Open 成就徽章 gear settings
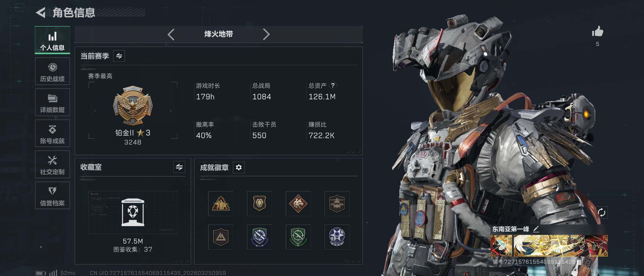The image size is (644, 276). tap(239, 167)
